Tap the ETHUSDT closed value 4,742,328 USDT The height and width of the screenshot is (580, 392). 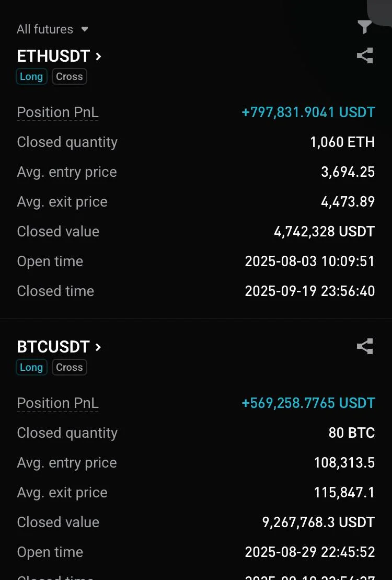[324, 232]
